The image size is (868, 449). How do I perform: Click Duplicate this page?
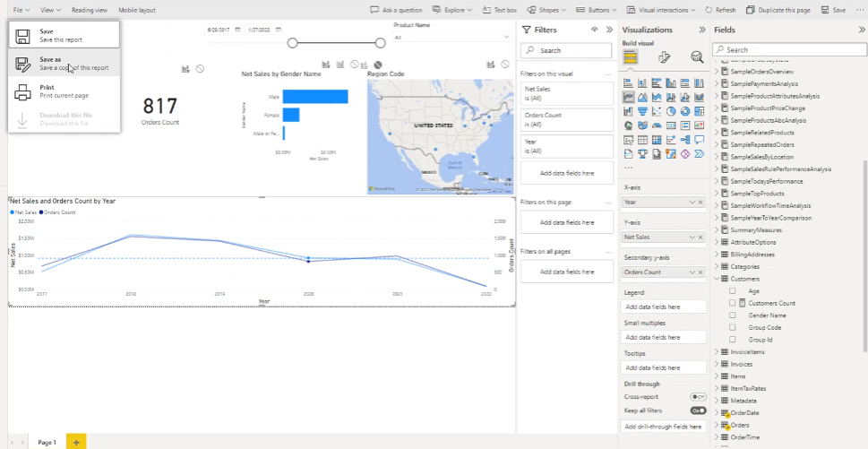778,10
